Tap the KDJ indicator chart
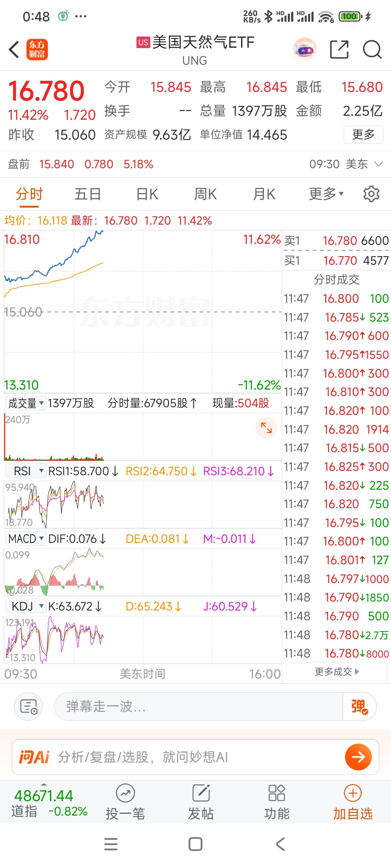 point(143,640)
